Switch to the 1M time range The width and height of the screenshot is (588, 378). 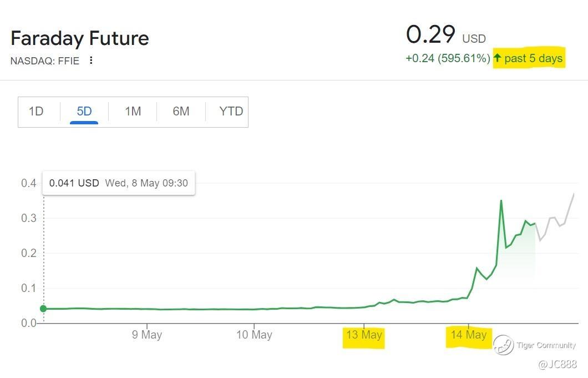[133, 112]
